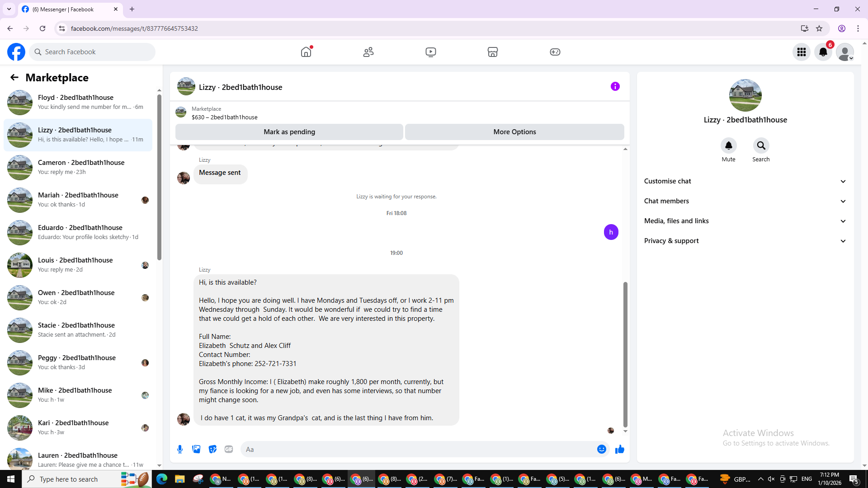Click the chat messages vertical scrollbar
Screen dimensions: 868x488
625,354
